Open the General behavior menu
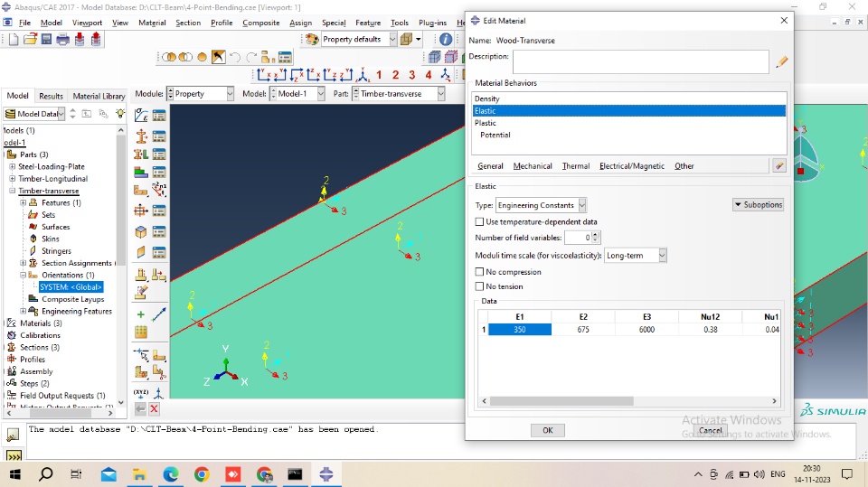The height and width of the screenshot is (487, 868). pos(490,166)
